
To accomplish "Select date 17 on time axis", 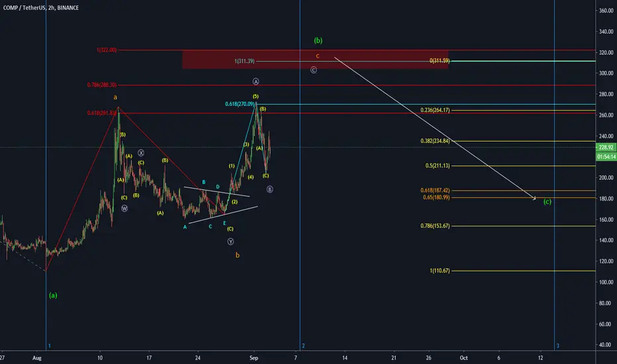I will 149,357.
